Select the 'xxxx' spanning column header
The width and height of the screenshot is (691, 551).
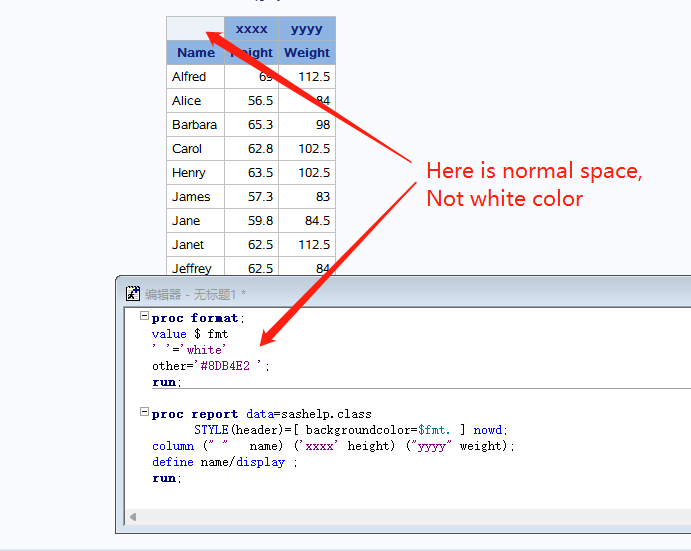pyautogui.click(x=251, y=29)
